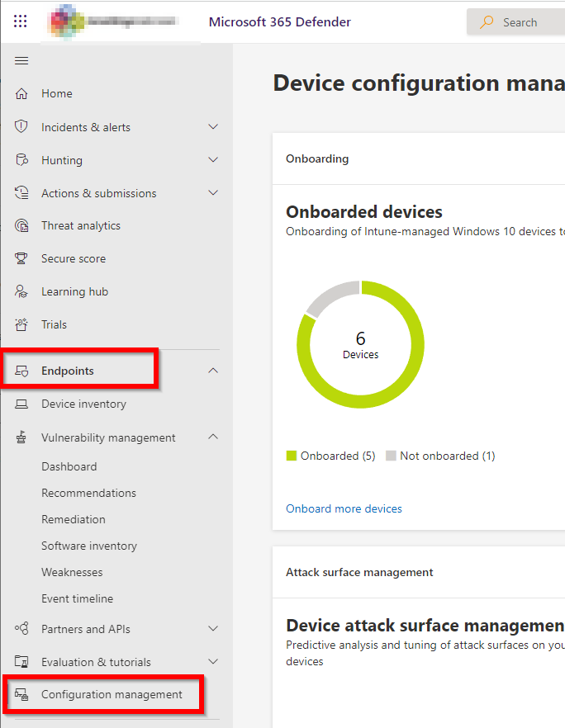
Task: Click the Home house icon
Action: click(21, 94)
